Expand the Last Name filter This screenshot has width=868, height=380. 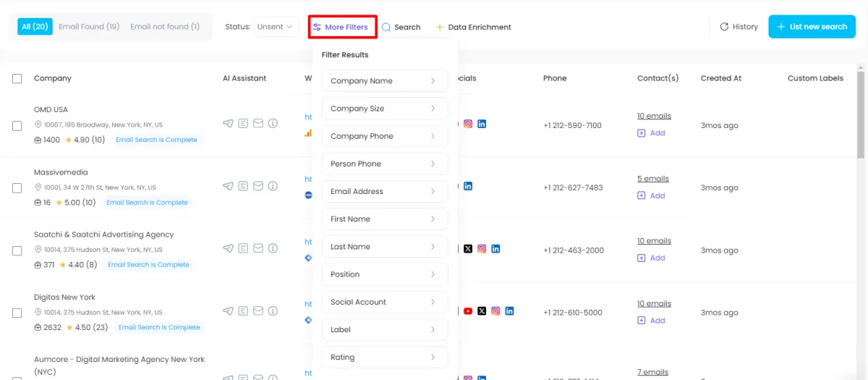point(385,247)
